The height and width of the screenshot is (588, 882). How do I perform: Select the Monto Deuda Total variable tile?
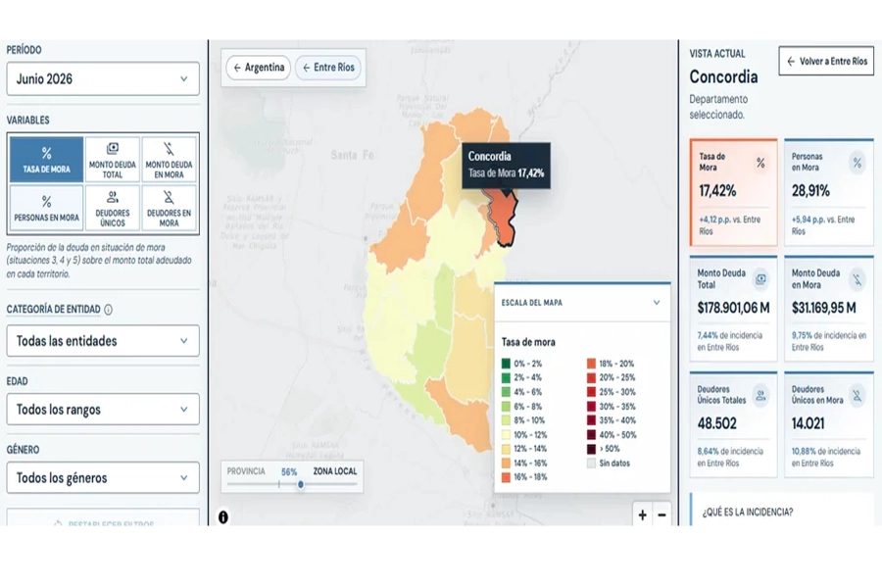[x=113, y=159]
